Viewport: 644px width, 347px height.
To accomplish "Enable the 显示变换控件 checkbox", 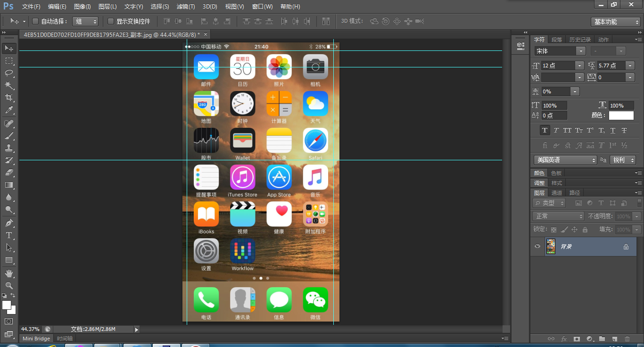I will 111,21.
